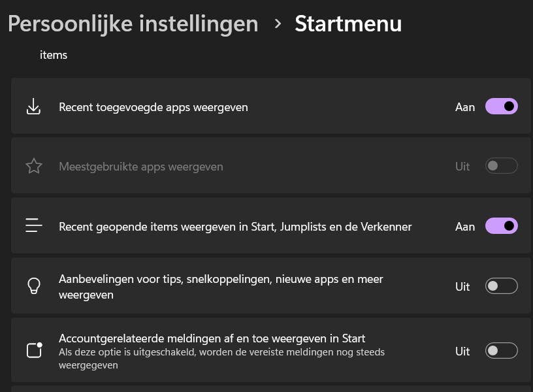Click the breadcrumb chevron before Startmenu
533x392 pixels.
pos(278,24)
